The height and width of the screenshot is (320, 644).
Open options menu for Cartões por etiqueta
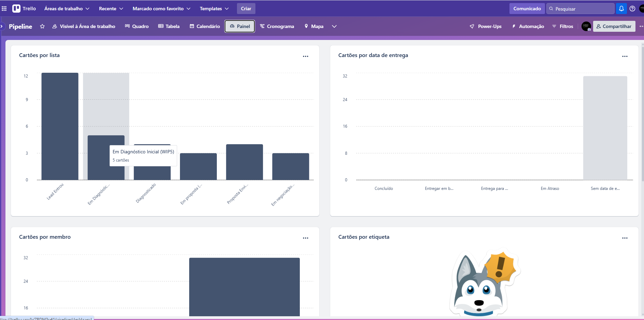[625, 238]
